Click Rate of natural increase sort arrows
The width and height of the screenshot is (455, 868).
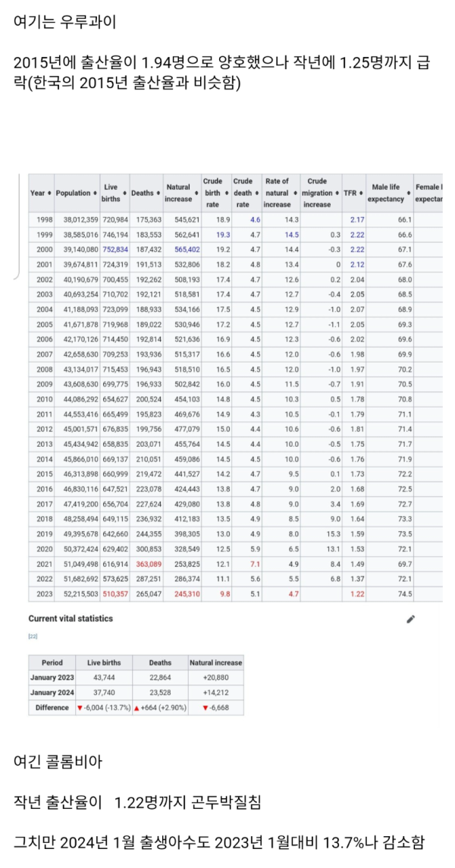[296, 193]
